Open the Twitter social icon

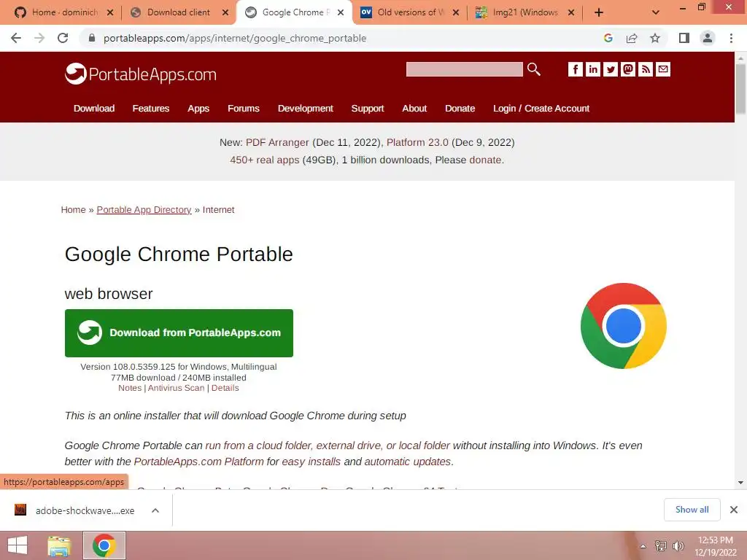pos(611,69)
